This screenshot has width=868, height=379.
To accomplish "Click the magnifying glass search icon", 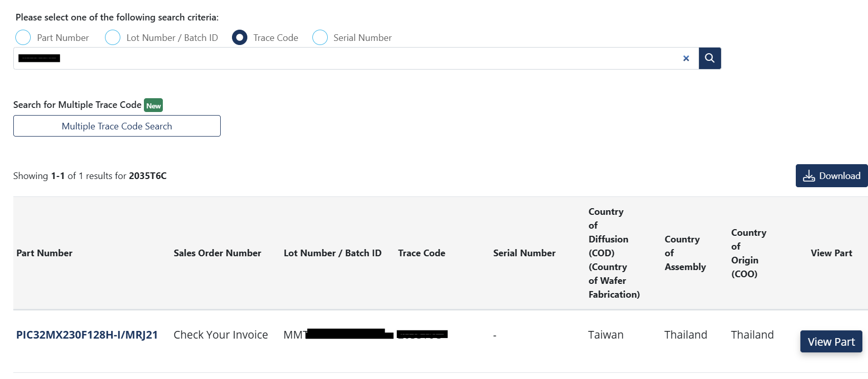I will tap(709, 58).
